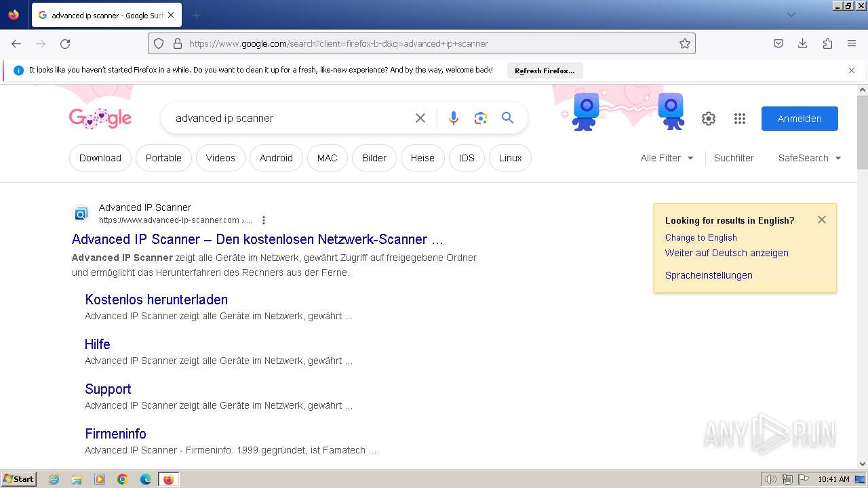Select the MAC filter chip
This screenshot has height=488, width=868.
coord(327,158)
